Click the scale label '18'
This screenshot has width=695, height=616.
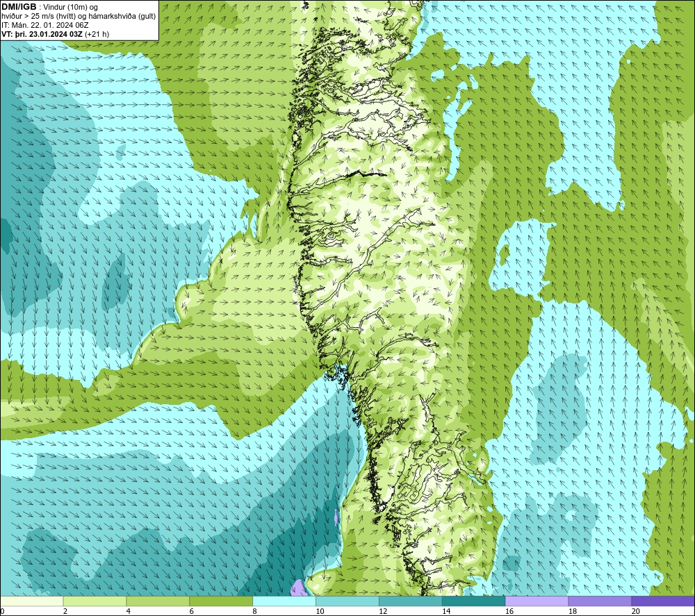click(x=573, y=612)
